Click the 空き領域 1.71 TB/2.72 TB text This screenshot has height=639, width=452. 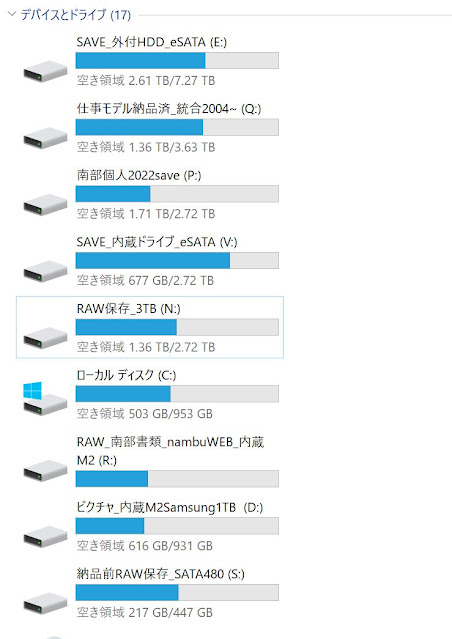[146, 214]
